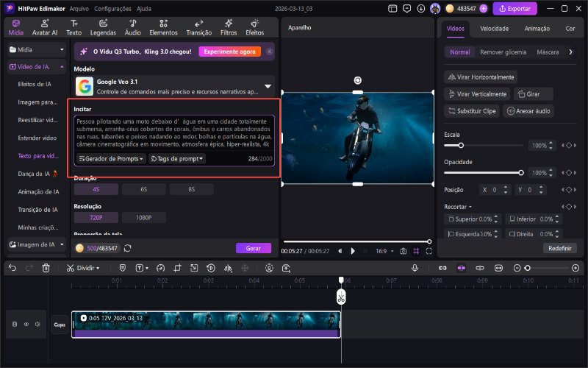Open the Gerador de Prompts dropdown
Screen dimensions: 588x368
click(110, 158)
